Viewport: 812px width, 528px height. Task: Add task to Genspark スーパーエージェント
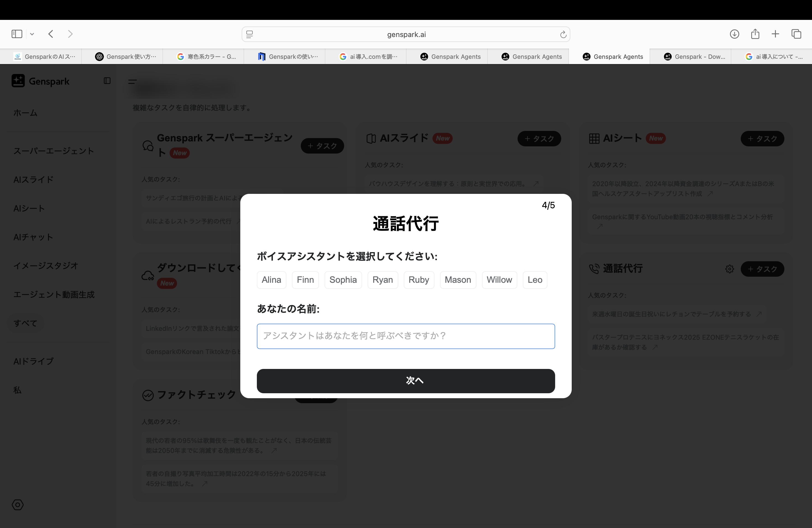322,146
